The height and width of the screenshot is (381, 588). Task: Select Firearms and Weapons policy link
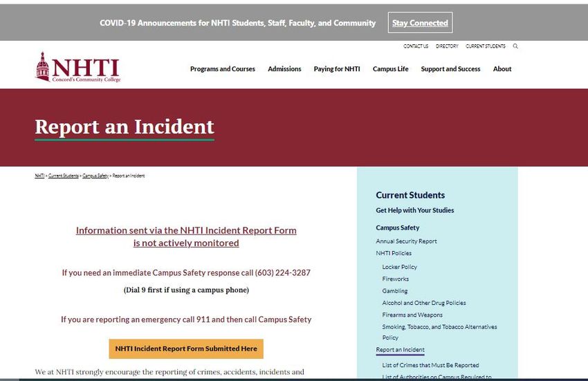tap(412, 315)
